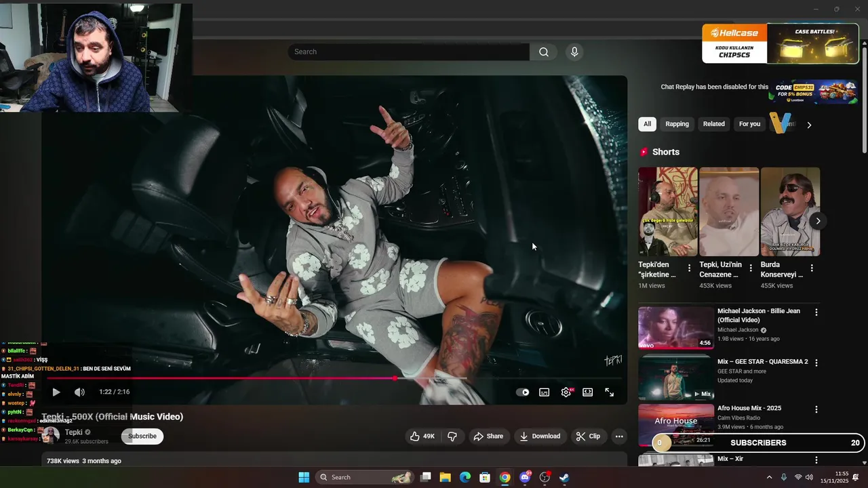Open options for the "Burda Konserveyi" Short

click(x=812, y=268)
